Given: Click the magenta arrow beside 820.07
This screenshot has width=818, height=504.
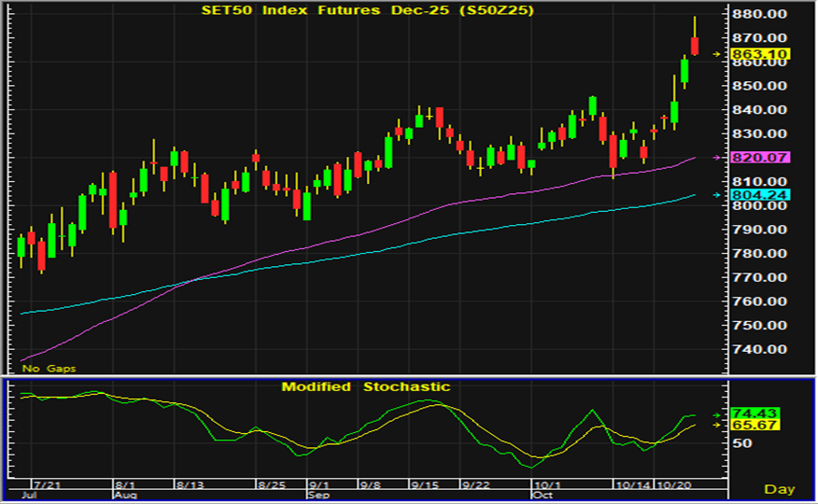Looking at the screenshot, I should click(717, 158).
